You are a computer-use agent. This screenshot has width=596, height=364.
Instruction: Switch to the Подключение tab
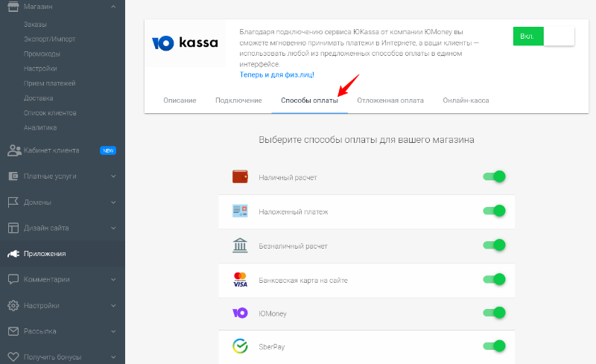238,100
